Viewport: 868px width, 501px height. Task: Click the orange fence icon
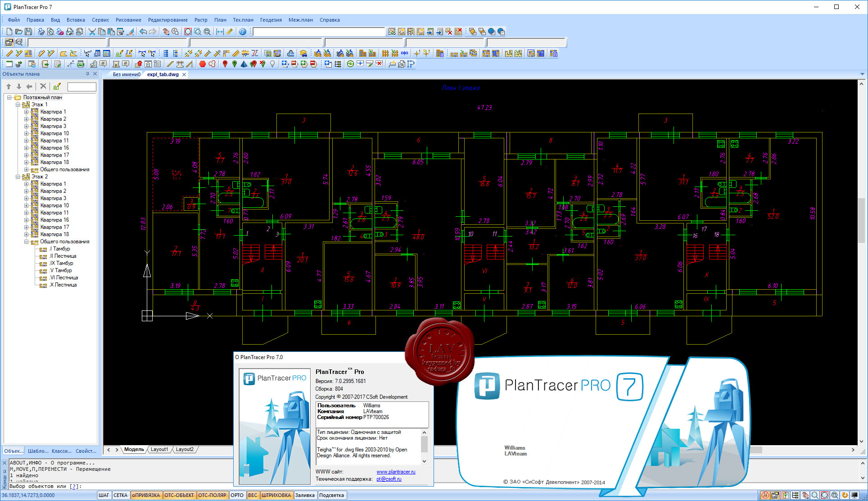coord(385,53)
